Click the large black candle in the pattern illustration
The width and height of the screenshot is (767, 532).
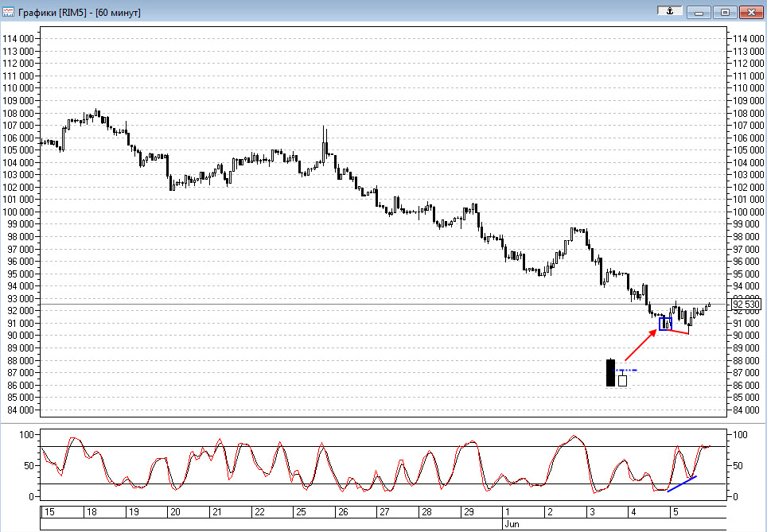pyautogui.click(x=611, y=373)
